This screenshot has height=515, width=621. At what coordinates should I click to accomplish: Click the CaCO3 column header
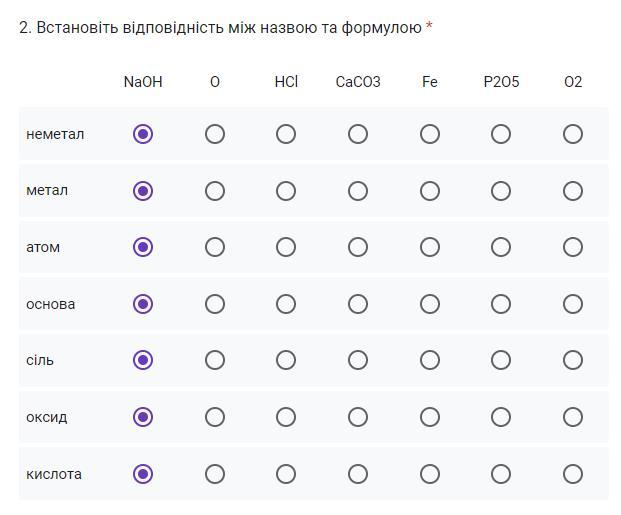(x=358, y=82)
